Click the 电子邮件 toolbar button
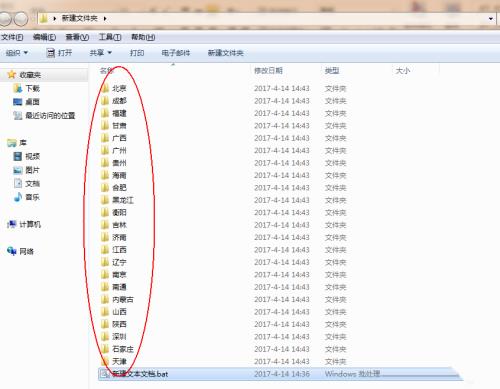 click(176, 53)
